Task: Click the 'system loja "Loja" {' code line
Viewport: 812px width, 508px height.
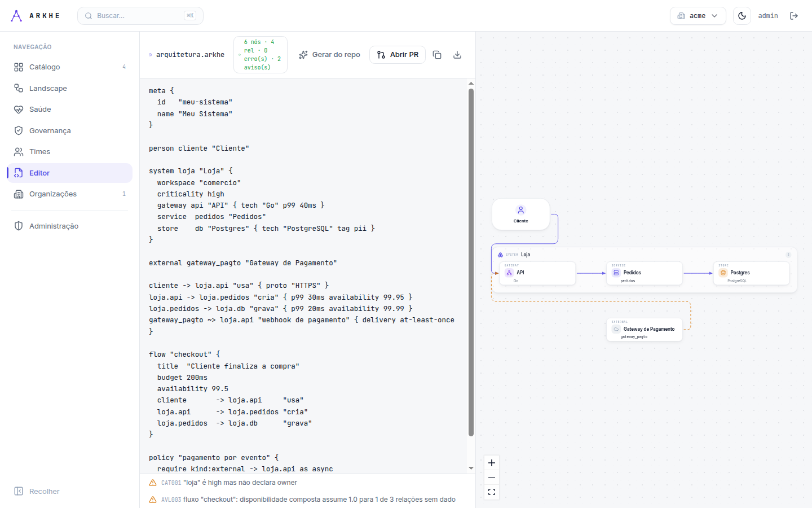Action: [x=191, y=171]
